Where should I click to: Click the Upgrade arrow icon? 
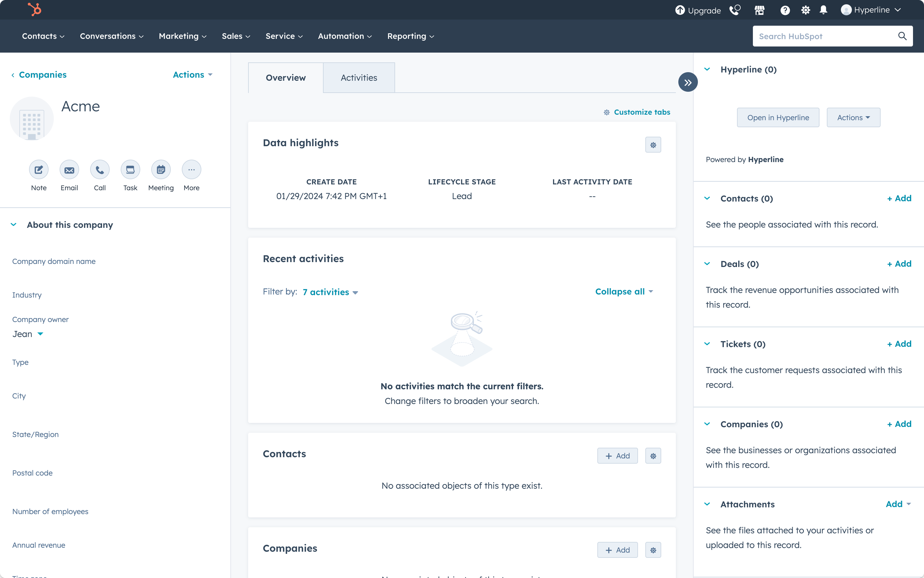(x=680, y=10)
